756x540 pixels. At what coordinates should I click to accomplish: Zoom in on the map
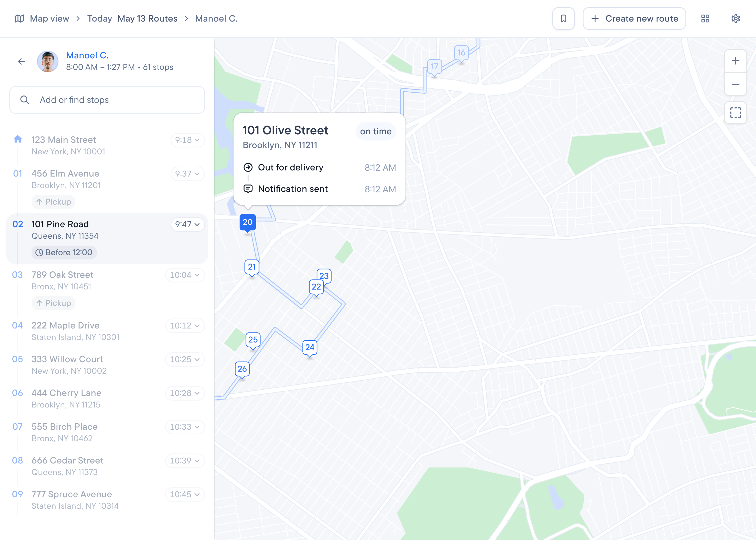tap(735, 61)
